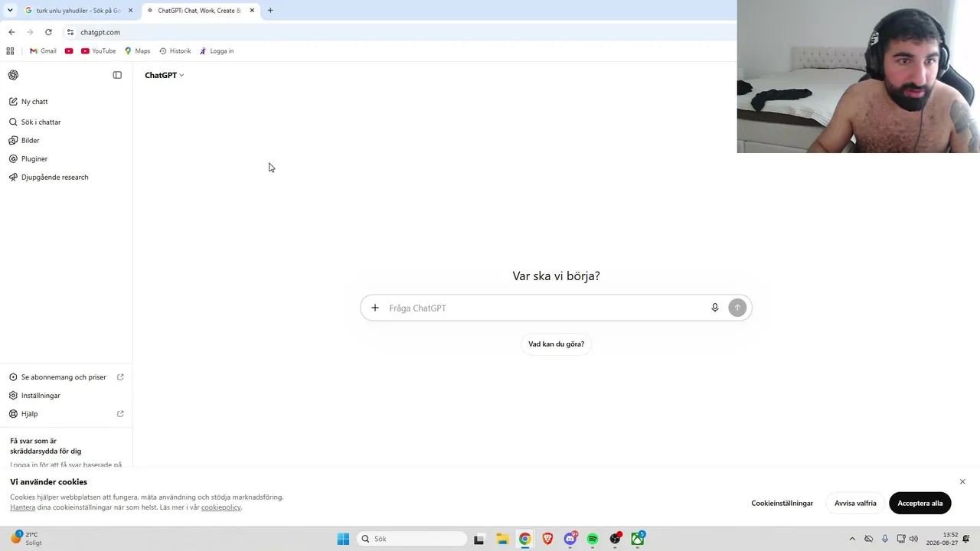Image resolution: width=980 pixels, height=551 pixels.
Task: Click Acceptera alla button
Action: (920, 503)
